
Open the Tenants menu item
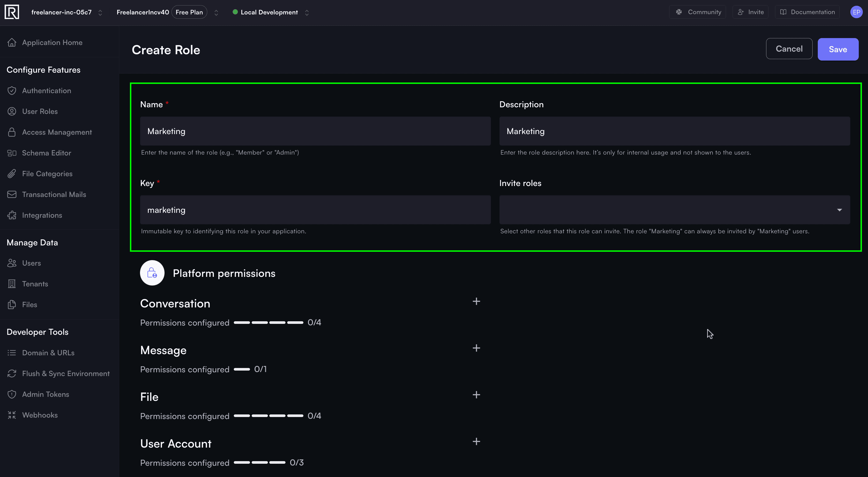35,284
